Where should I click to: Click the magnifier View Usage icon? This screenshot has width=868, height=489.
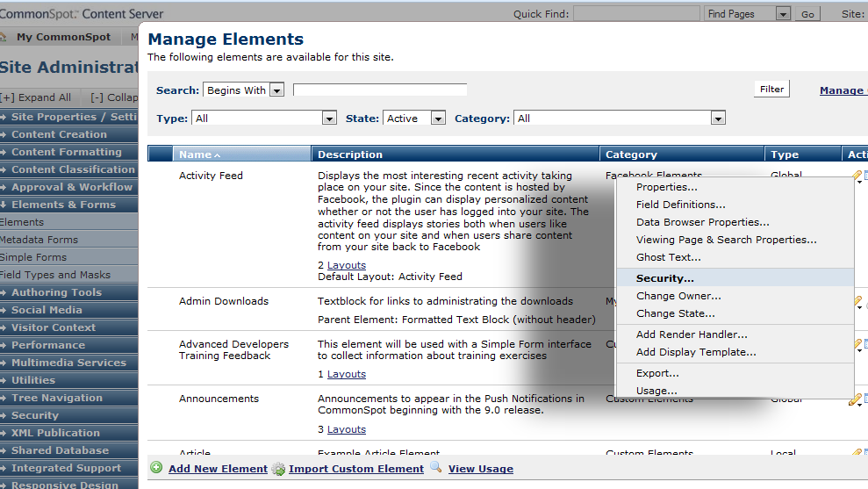click(x=436, y=467)
